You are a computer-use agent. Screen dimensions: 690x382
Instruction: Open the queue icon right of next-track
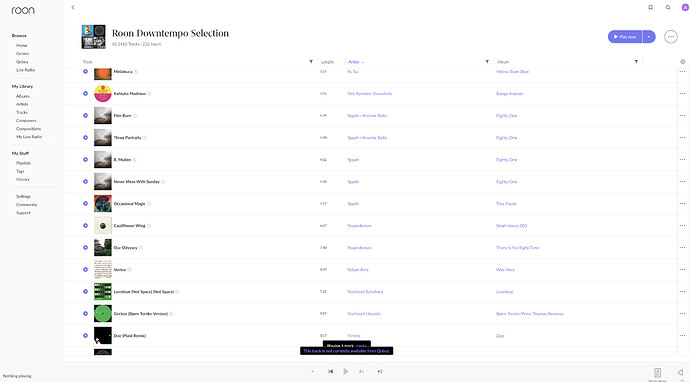pyautogui.click(x=380, y=371)
